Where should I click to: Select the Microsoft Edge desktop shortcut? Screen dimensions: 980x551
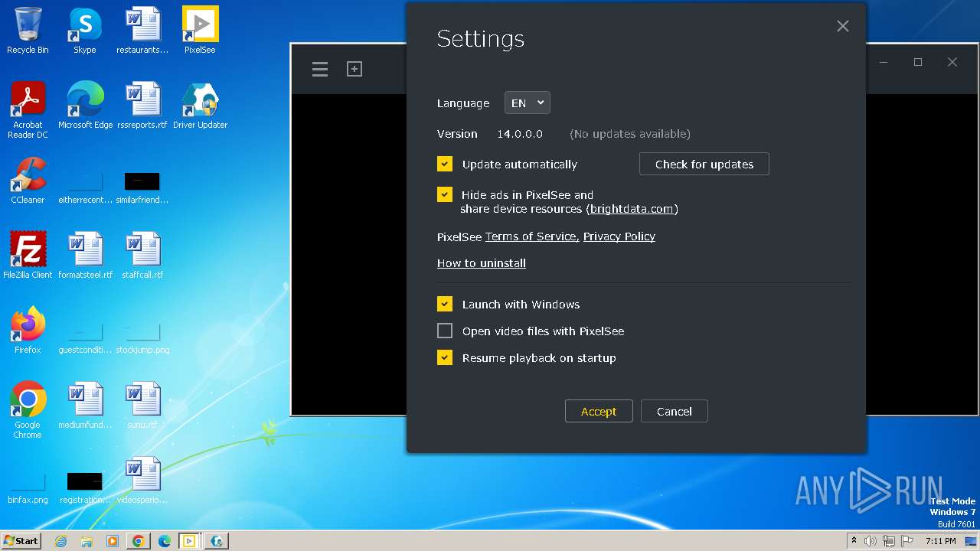pos(85,106)
